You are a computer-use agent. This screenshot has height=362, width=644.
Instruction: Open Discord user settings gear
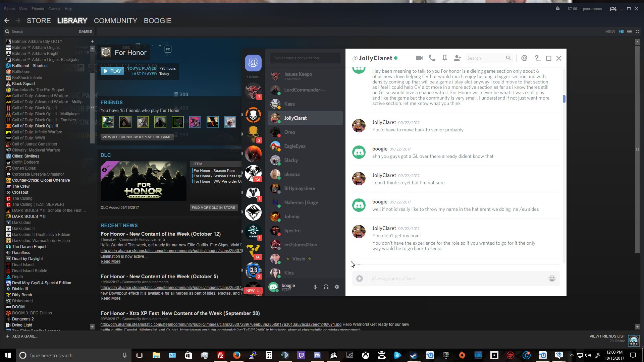tap(336, 287)
